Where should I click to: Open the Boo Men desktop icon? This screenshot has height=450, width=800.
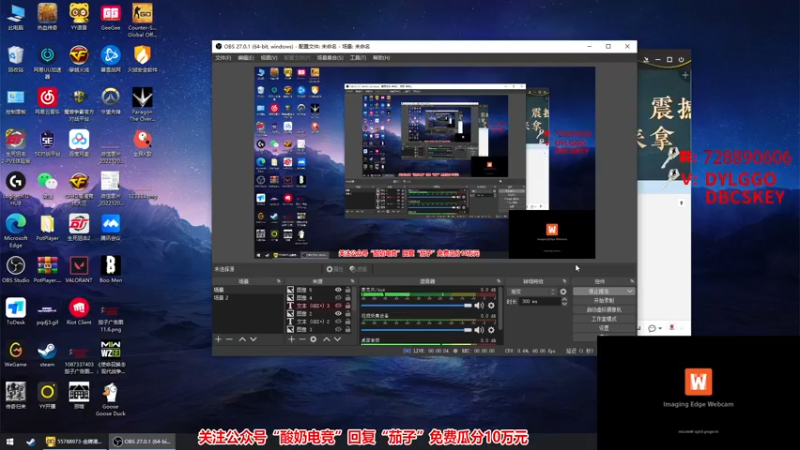click(110, 269)
